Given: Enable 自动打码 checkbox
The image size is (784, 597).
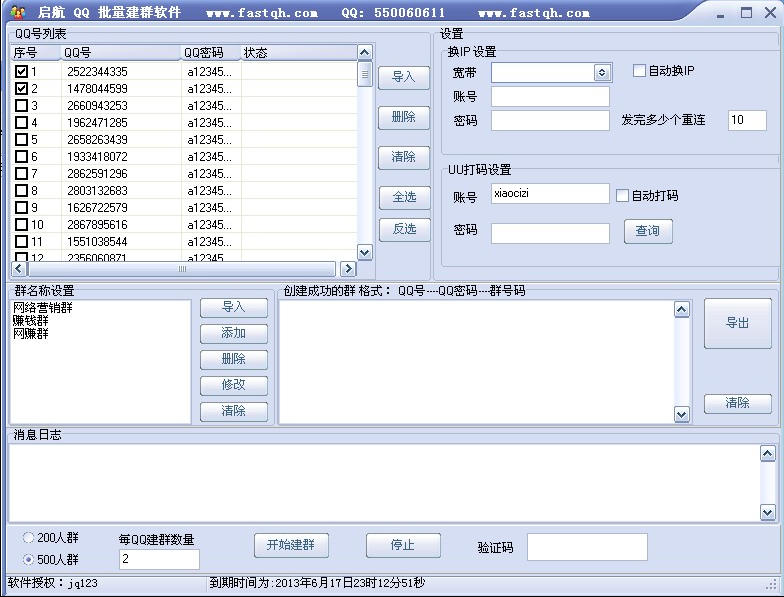Looking at the screenshot, I should click(622, 195).
